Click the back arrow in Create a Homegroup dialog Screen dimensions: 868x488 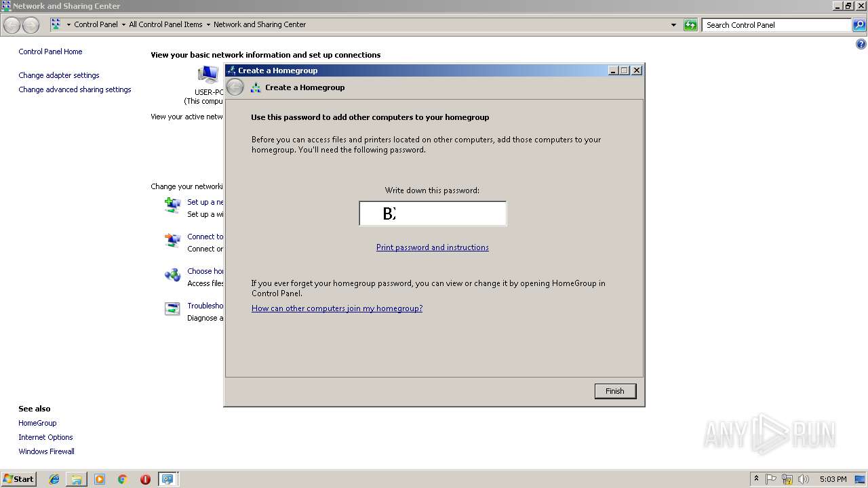(235, 87)
